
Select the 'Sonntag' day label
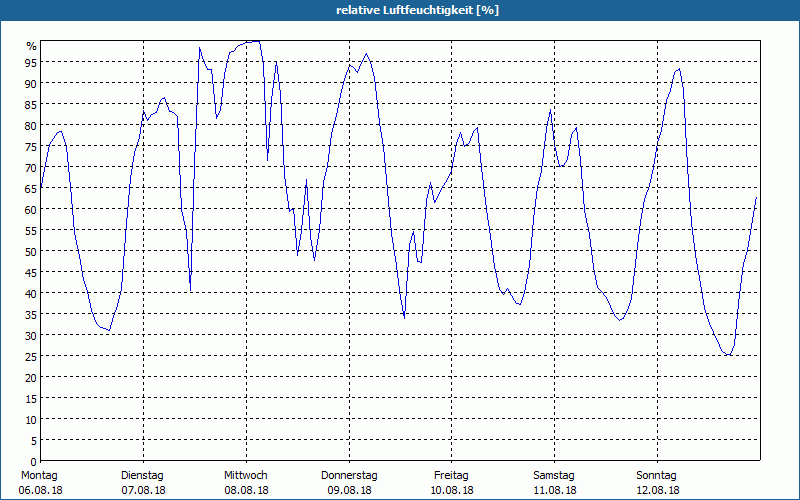[656, 475]
